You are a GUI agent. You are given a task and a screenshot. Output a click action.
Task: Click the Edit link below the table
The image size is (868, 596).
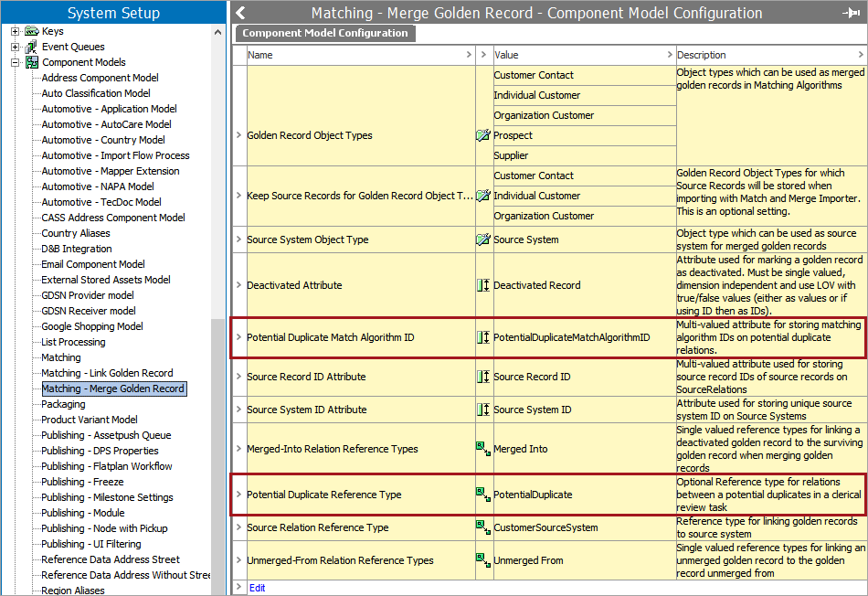[x=257, y=588]
